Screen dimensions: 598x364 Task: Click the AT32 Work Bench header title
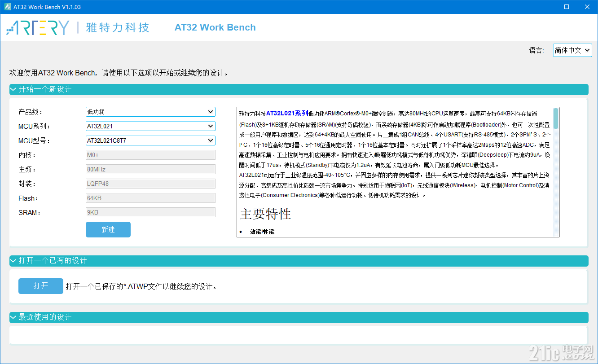215,27
